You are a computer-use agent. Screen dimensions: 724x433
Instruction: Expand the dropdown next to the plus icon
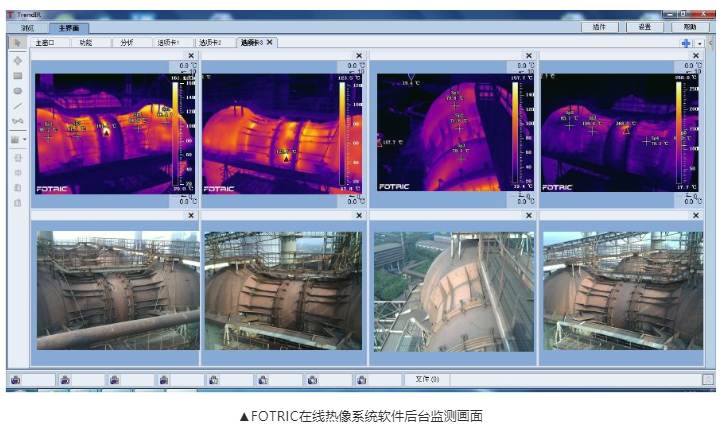[x=699, y=44]
